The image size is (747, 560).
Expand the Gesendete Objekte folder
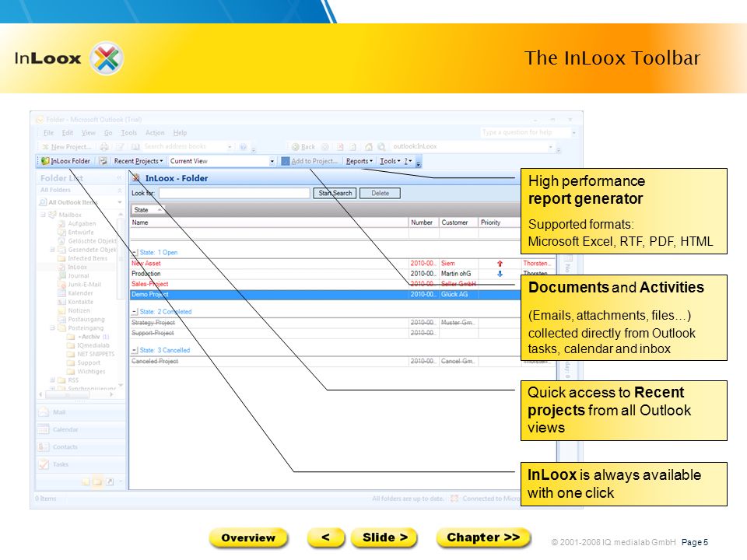pos(52,250)
